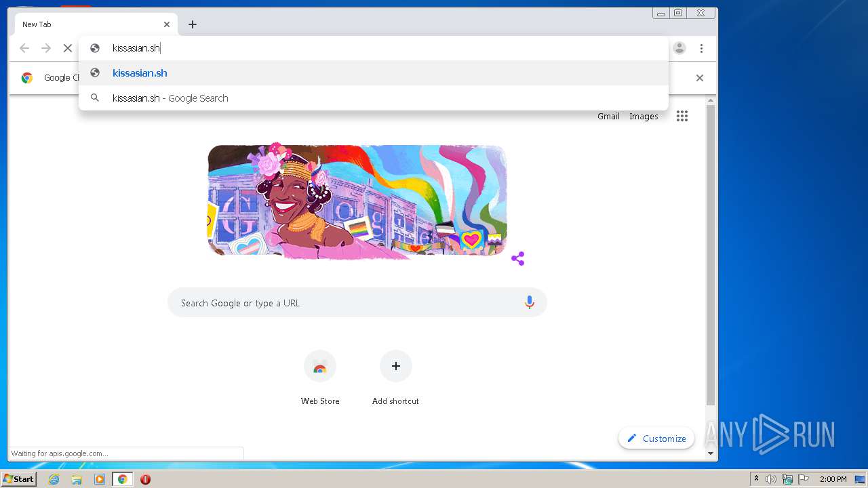
Task: Open Chrome three-dot menu
Action: click(x=701, y=48)
